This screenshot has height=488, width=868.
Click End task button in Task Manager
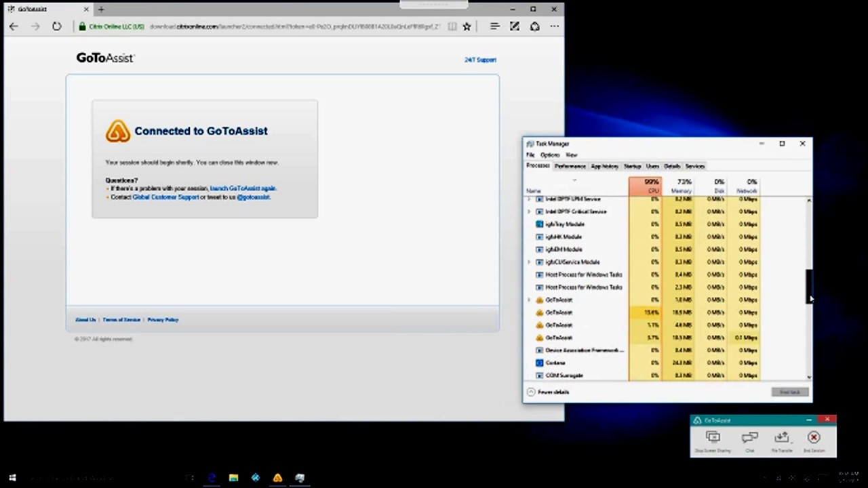click(789, 392)
